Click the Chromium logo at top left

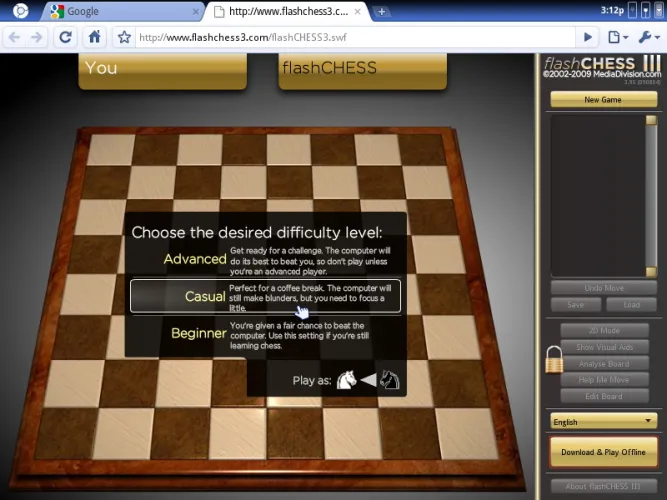coord(20,11)
